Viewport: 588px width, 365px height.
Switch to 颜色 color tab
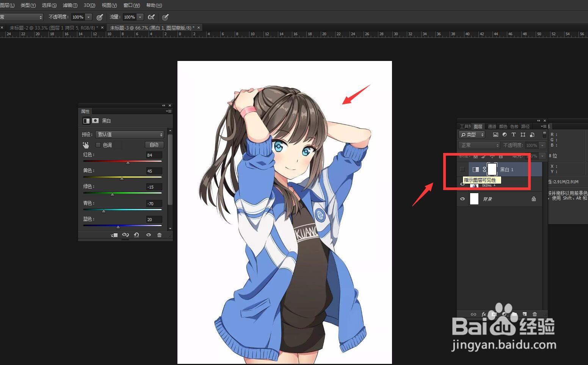(x=503, y=126)
